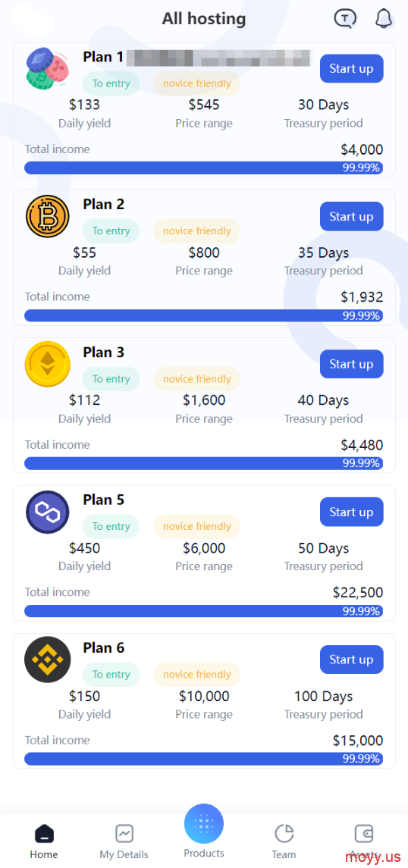
Task: Click Plan 2 total income progress bar
Action: (204, 315)
